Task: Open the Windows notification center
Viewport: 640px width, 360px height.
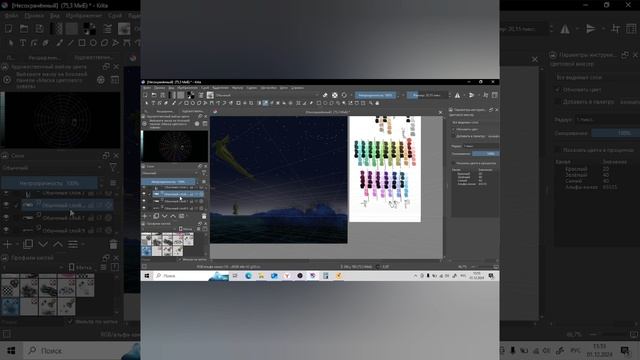Action: [x=491, y=276]
